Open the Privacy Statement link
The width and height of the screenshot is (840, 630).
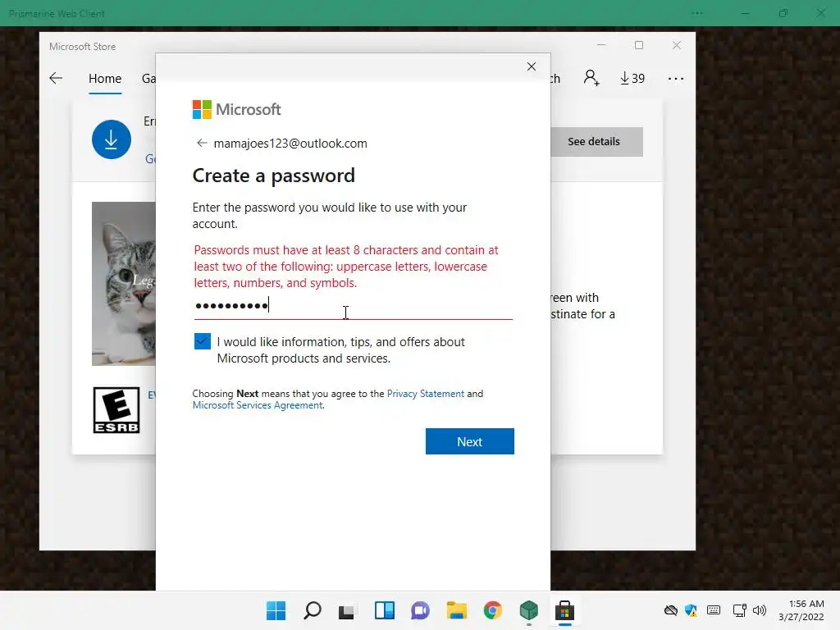tap(426, 394)
